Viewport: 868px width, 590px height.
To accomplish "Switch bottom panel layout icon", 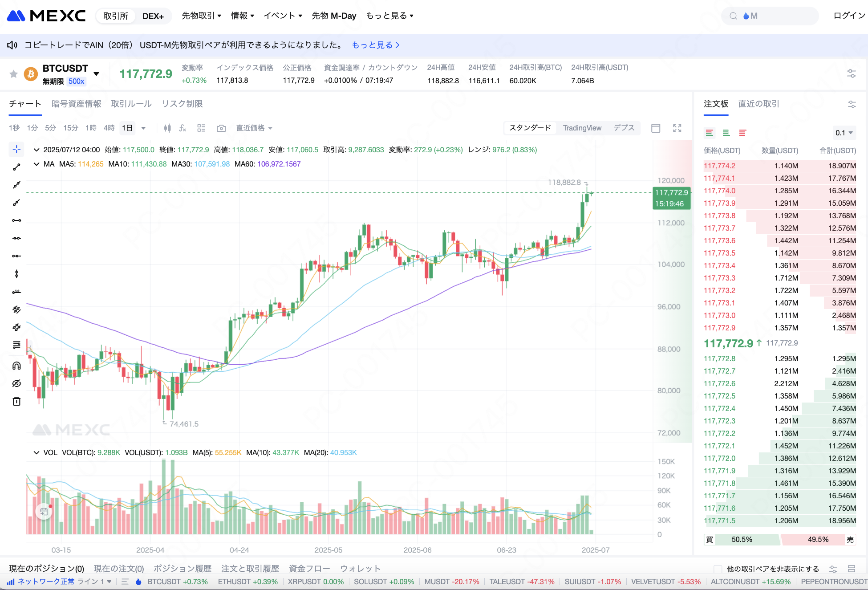I will [851, 569].
